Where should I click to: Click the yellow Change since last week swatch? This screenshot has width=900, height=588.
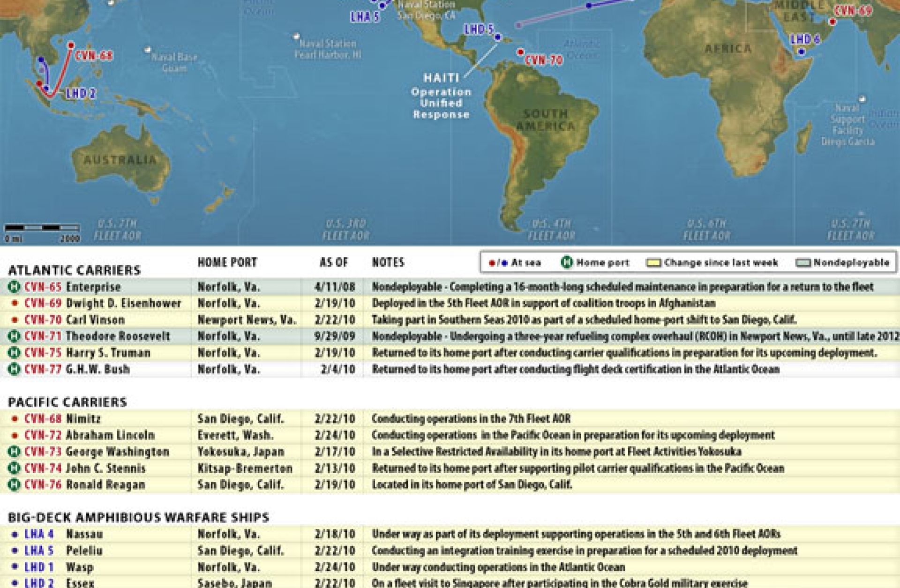pyautogui.click(x=653, y=263)
